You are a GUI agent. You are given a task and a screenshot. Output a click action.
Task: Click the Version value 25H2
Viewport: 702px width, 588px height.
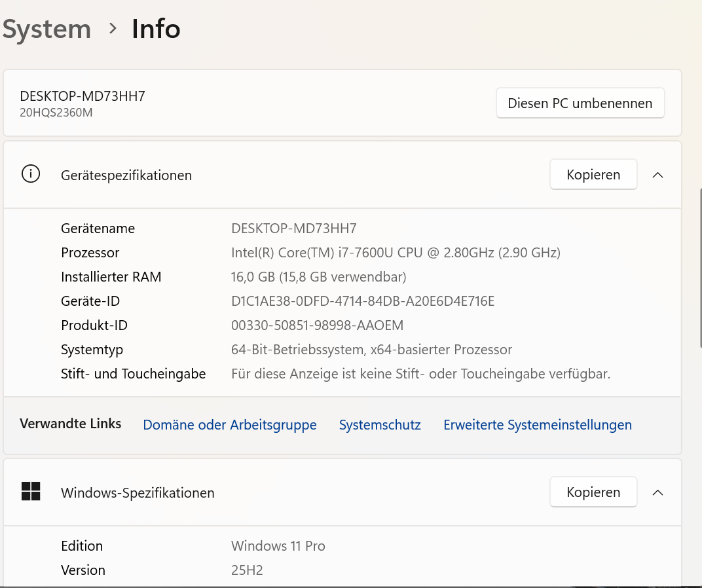(x=247, y=570)
